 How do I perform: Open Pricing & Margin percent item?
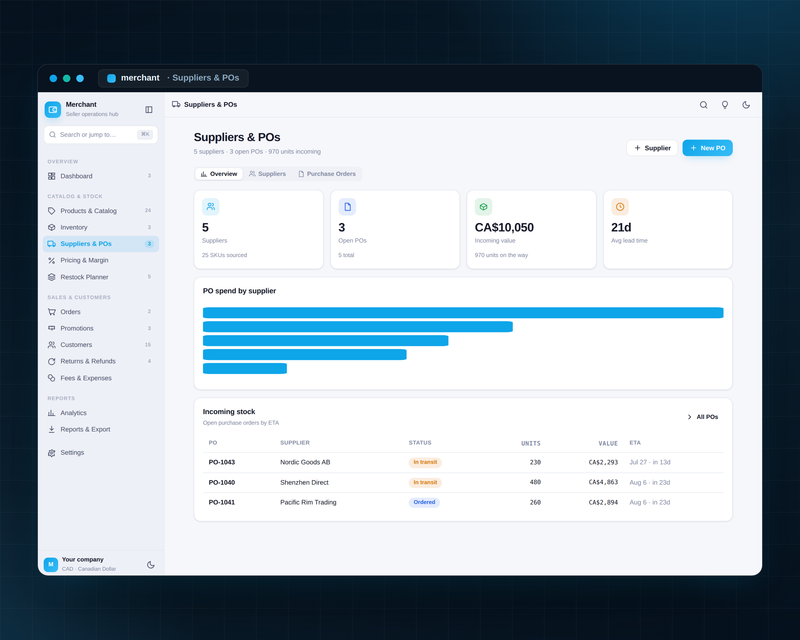(101, 260)
